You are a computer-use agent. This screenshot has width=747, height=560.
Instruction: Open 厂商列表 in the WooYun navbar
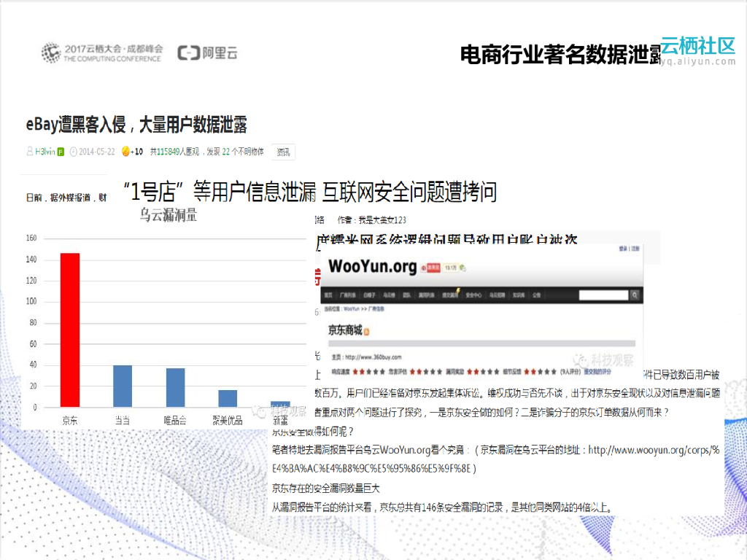tap(348, 295)
